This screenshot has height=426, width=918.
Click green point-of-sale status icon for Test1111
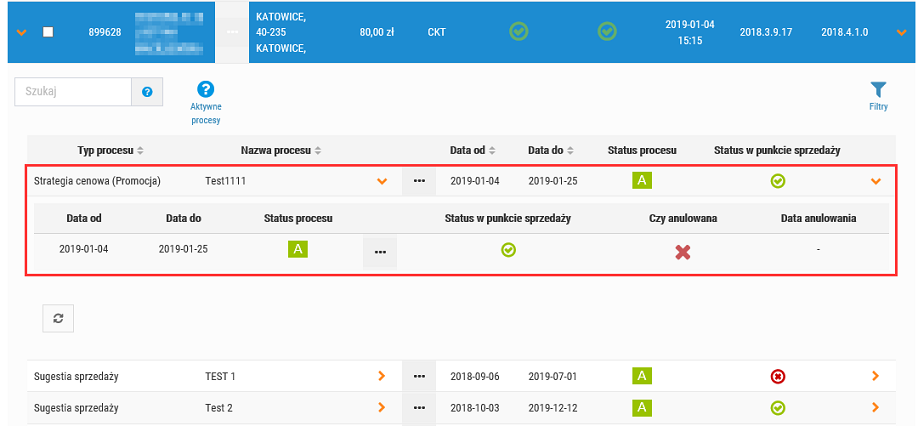777,181
